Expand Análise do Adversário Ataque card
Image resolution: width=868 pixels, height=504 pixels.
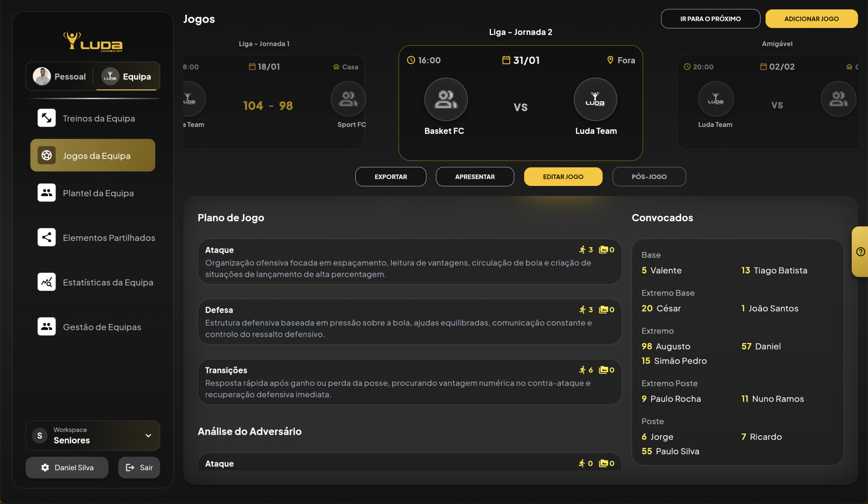click(x=409, y=463)
